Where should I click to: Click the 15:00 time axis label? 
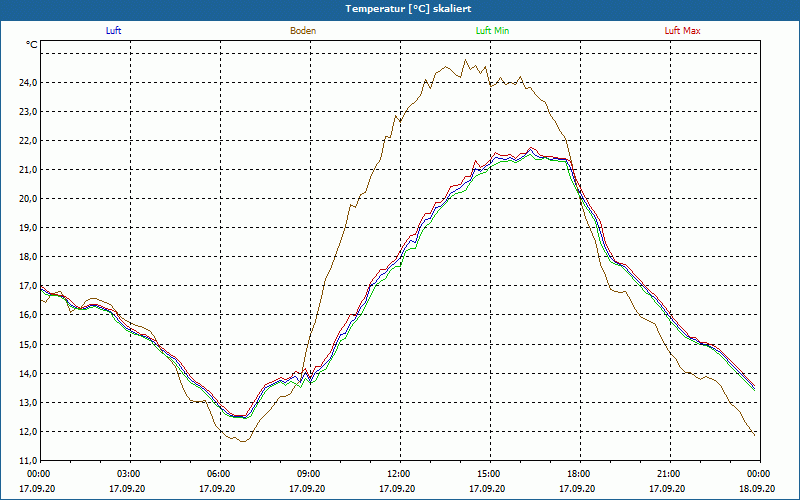(490, 474)
